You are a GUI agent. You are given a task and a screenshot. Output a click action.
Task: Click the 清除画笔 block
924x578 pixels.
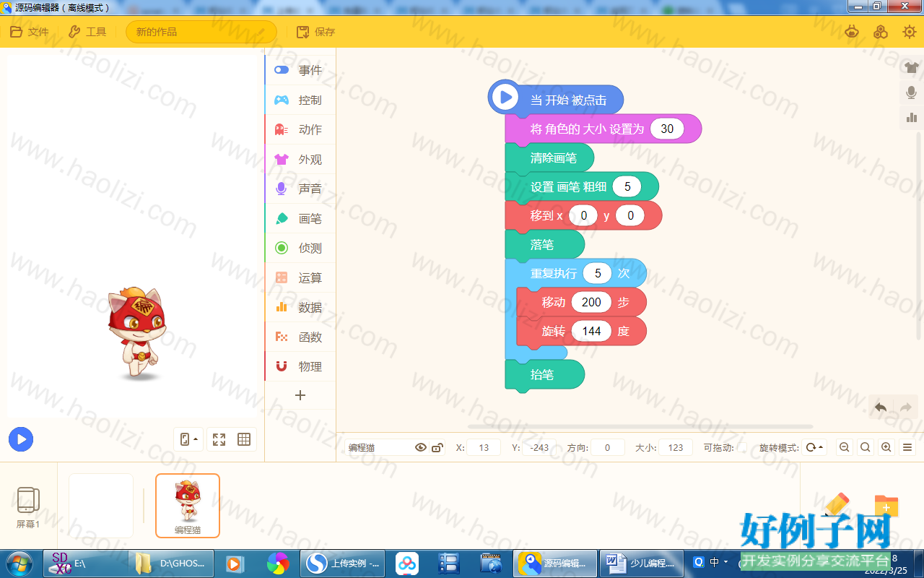pyautogui.click(x=549, y=158)
